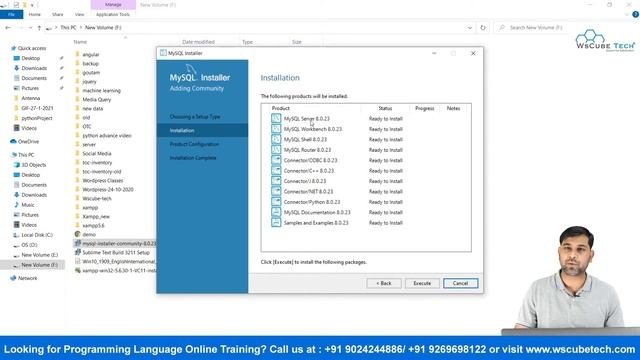Refresh the New Volume (F:) folder view
Viewport: 640px width, 360px height.
pos(483,28)
